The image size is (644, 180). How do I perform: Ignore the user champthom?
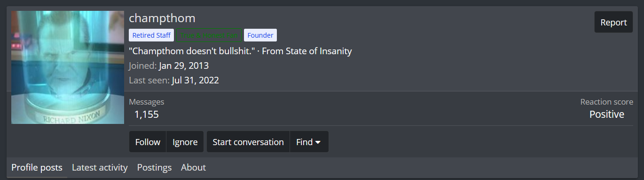(x=185, y=142)
